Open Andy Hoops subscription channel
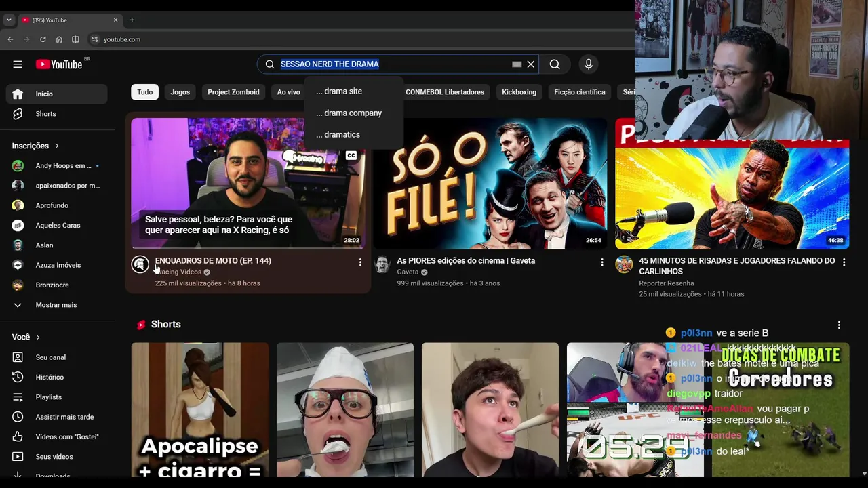 [x=57, y=166]
